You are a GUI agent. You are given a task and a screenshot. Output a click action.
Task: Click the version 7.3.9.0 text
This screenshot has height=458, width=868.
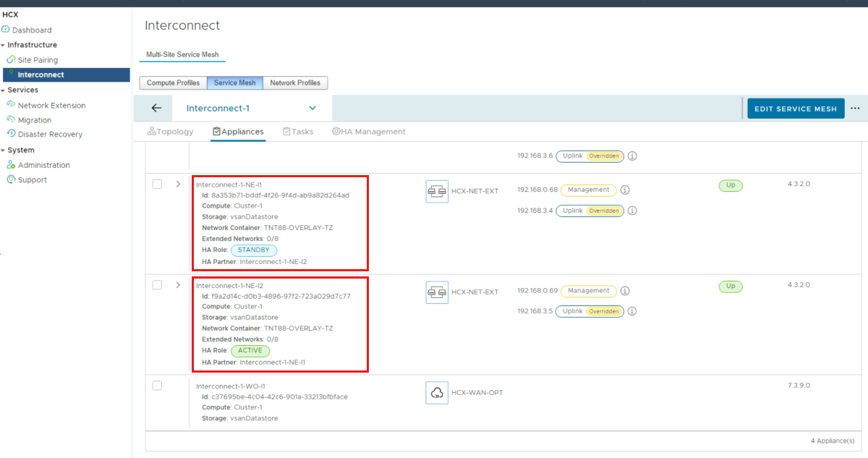(799, 386)
